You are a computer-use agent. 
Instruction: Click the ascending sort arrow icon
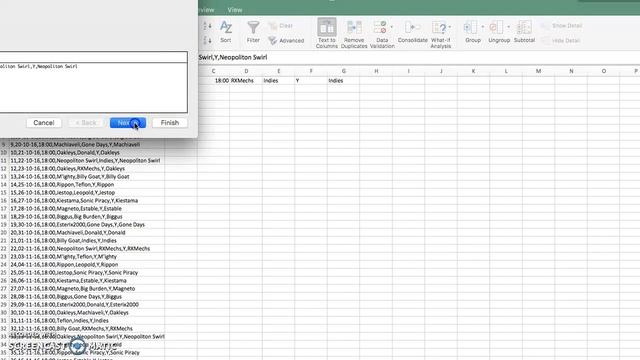pyautogui.click(x=207, y=26)
